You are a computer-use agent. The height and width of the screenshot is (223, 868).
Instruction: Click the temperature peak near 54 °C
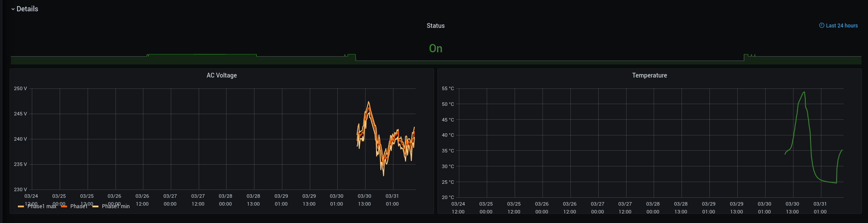click(804, 92)
